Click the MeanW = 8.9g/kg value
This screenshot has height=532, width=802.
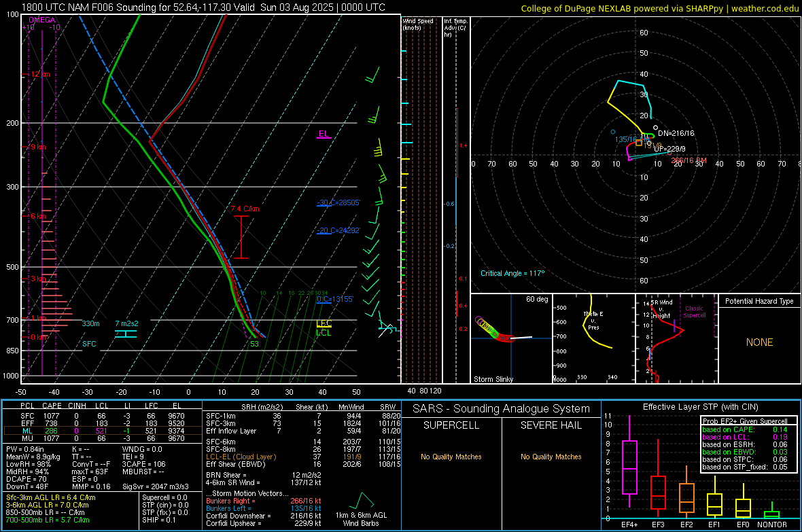pyautogui.click(x=33, y=457)
